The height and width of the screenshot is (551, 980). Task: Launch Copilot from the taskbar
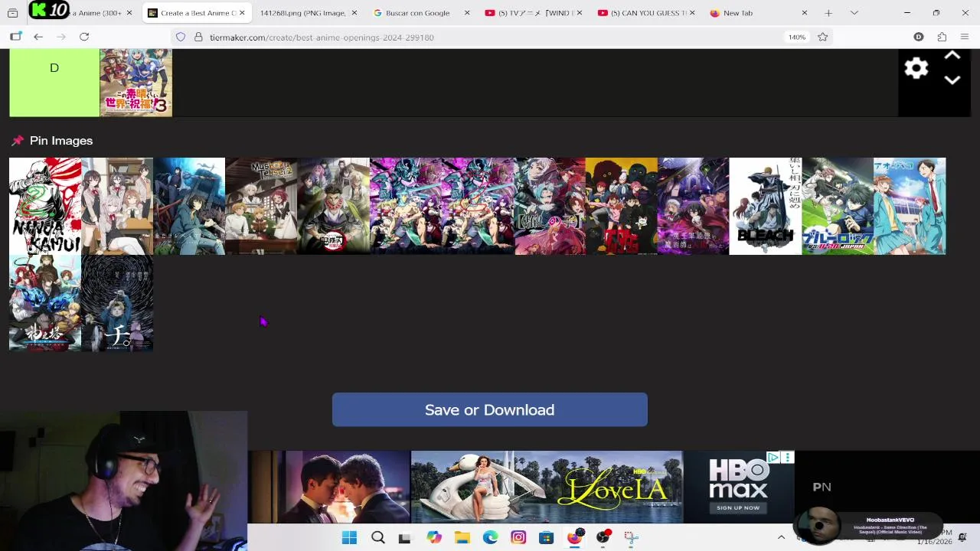434,537
